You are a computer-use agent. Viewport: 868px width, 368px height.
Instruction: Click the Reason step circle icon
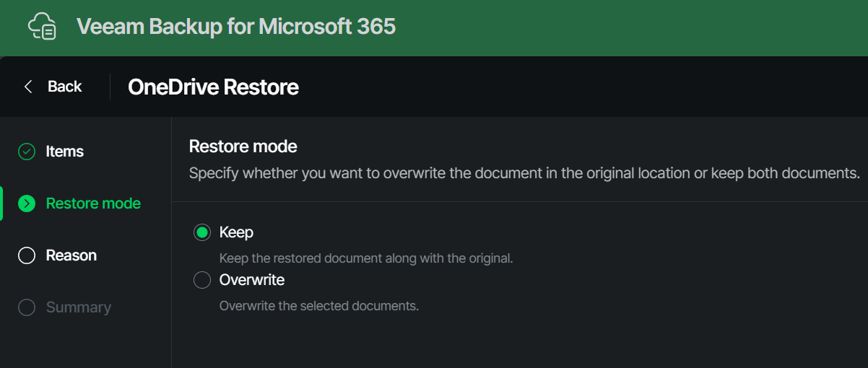[27, 255]
